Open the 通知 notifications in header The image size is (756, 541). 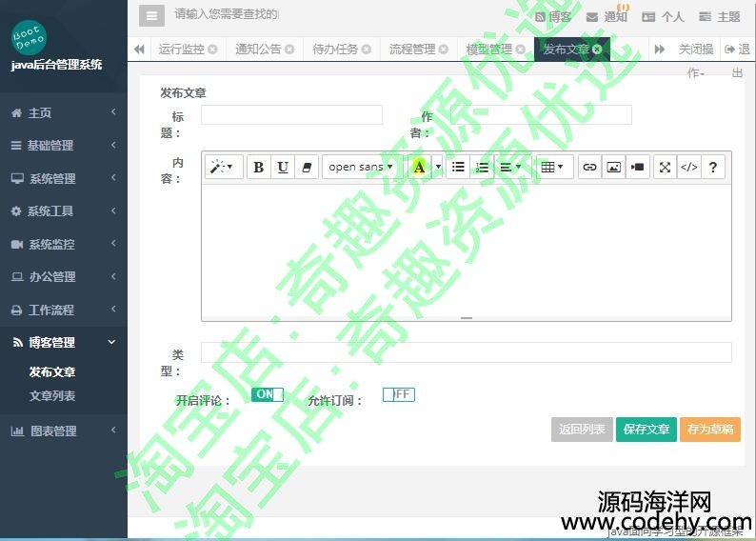tap(607, 17)
